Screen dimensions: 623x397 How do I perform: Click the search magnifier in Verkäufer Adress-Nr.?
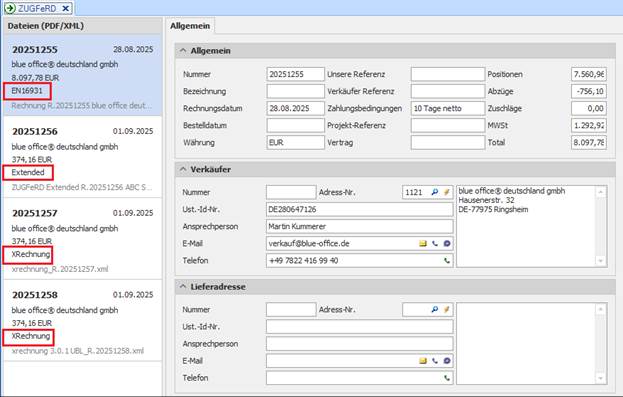[x=435, y=192]
